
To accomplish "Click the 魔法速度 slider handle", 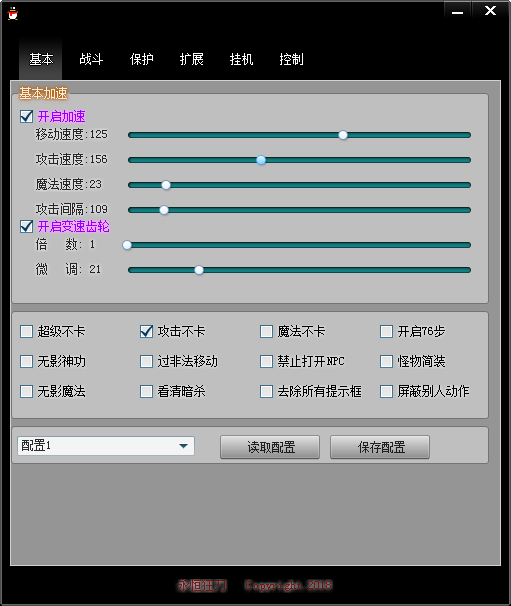I will [x=166, y=185].
